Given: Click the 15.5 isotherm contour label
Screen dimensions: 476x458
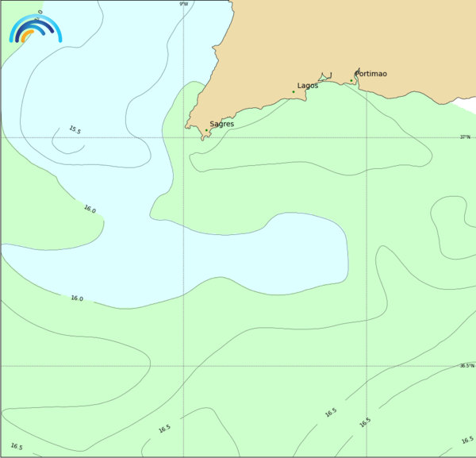Looking at the screenshot, I should click(75, 129).
